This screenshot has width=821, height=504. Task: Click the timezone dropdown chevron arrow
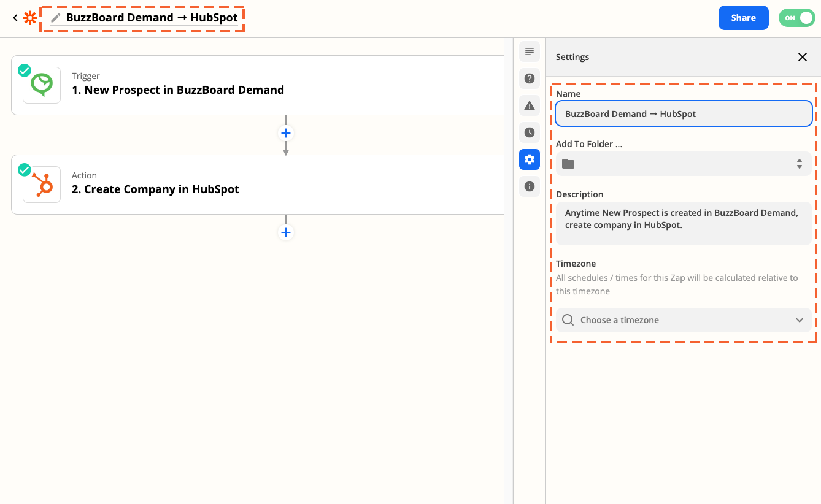[x=799, y=320]
